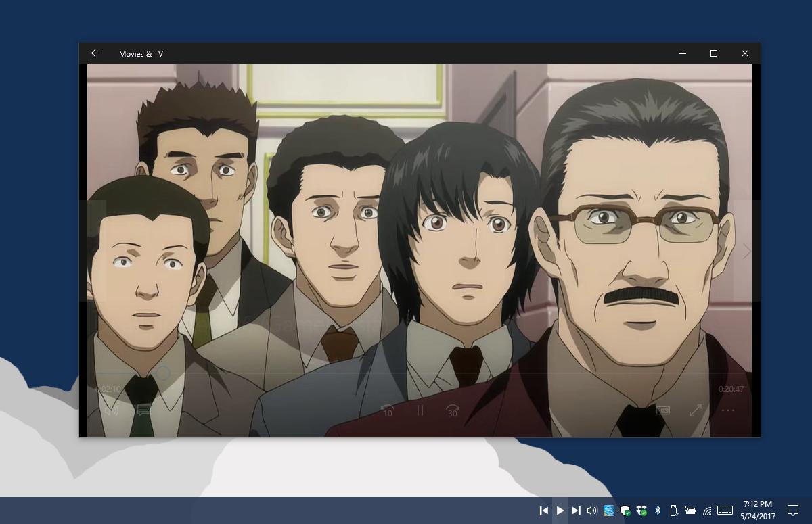
Task: Open the Bluetooth devices tray icon
Action: [657, 510]
